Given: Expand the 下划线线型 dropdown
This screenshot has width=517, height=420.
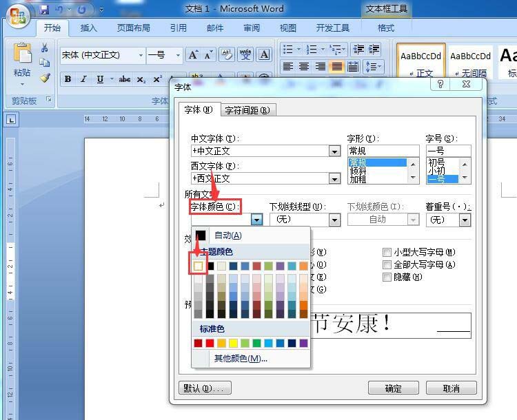Looking at the screenshot, I should 334,220.
